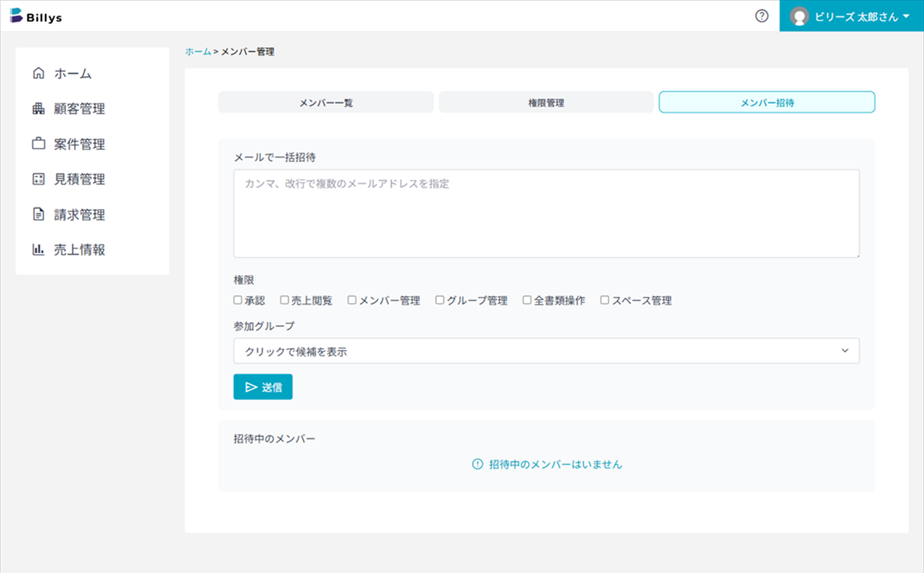924x573 pixels.
Task: Click the 招待中のメンバー heading
Action: coord(274,438)
